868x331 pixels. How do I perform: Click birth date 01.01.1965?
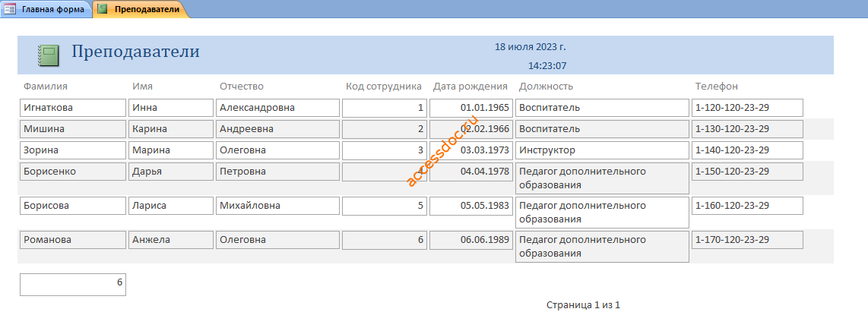471,108
